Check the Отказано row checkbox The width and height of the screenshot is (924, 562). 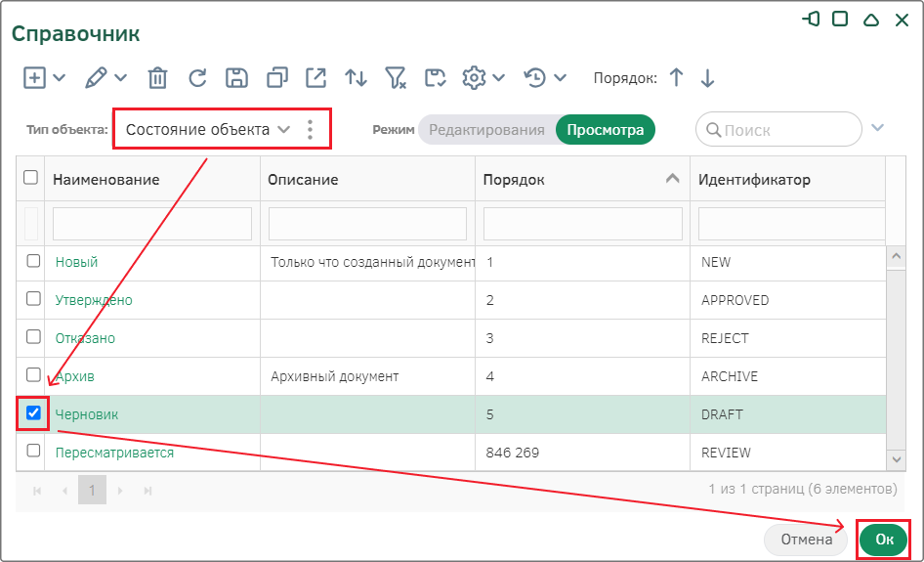click(x=33, y=337)
